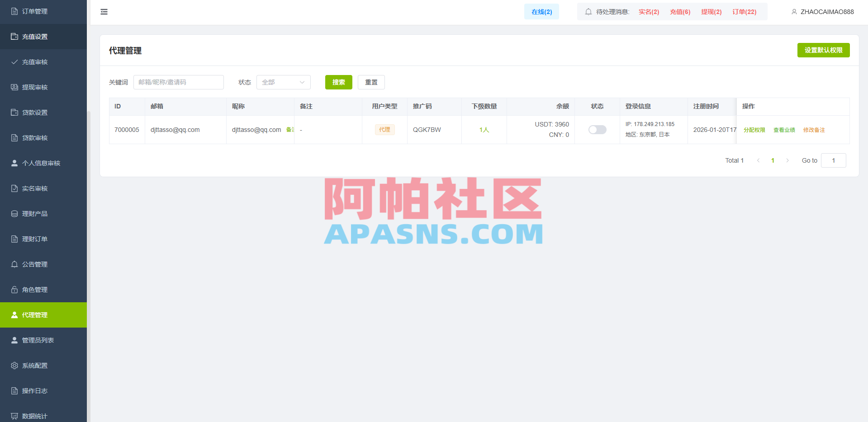This screenshot has height=422, width=868.
Task: Go to the previous page arrow
Action: click(759, 160)
